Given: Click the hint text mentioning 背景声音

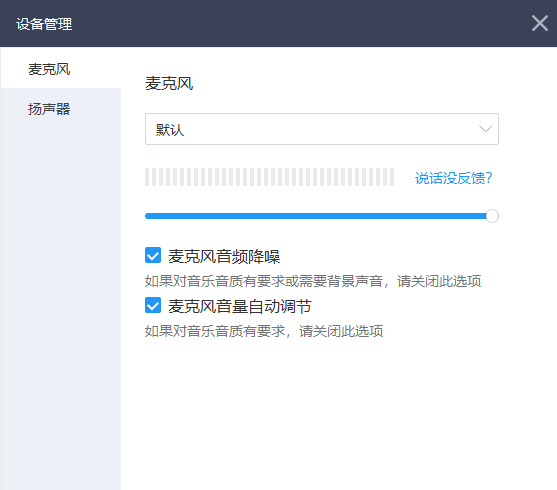Looking at the screenshot, I should click(313, 281).
